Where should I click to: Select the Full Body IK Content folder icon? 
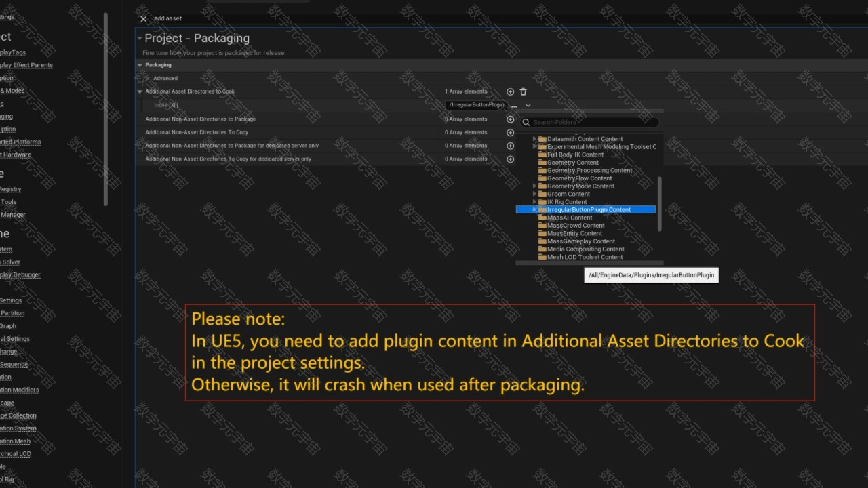click(542, 155)
